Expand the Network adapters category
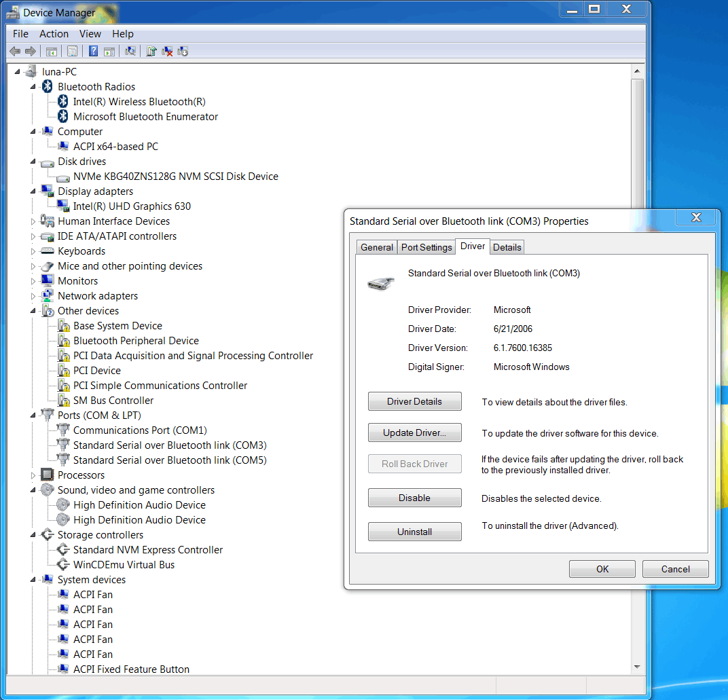This screenshot has width=728, height=700. click(33, 296)
